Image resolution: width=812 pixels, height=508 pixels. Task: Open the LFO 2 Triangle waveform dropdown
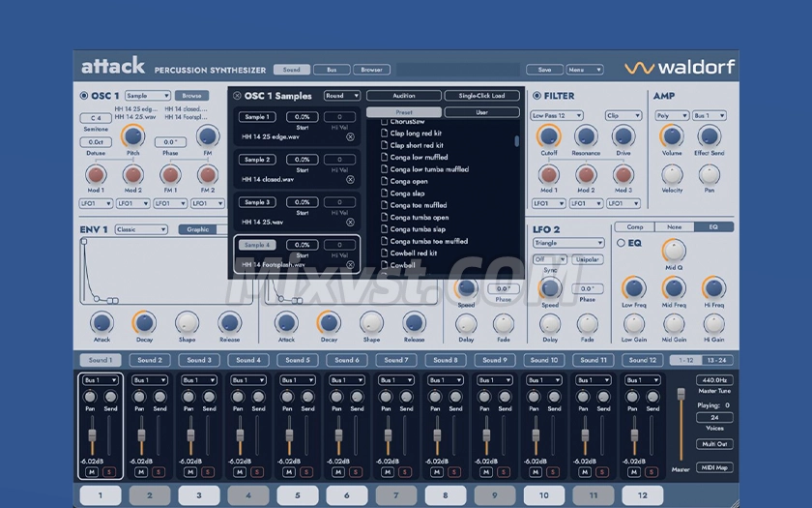click(x=568, y=243)
